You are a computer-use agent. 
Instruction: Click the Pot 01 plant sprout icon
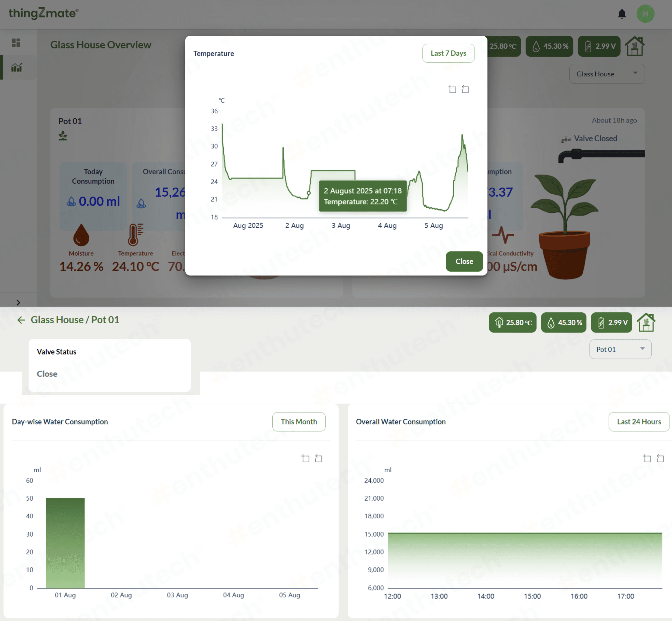pos(63,136)
